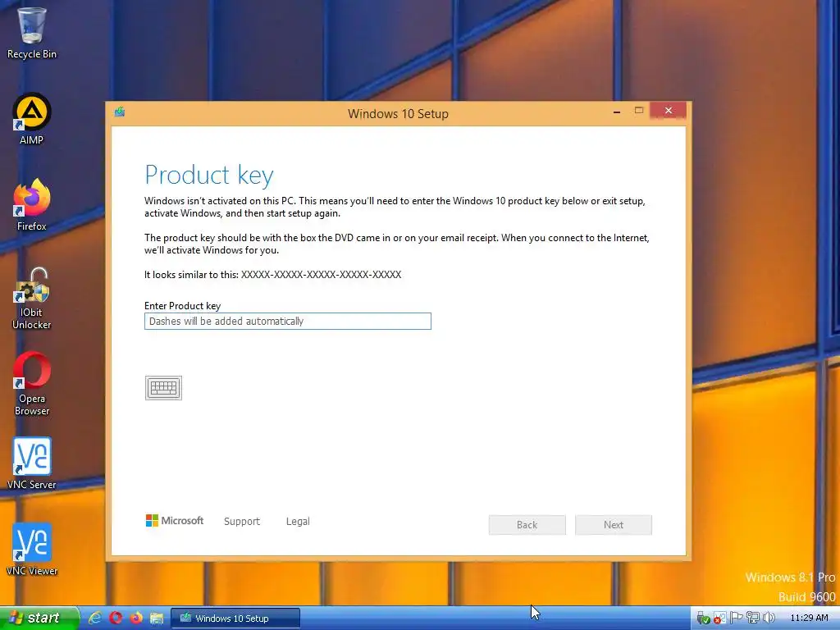Click the Product key heading text
The width and height of the screenshot is (840, 630).
209,176
